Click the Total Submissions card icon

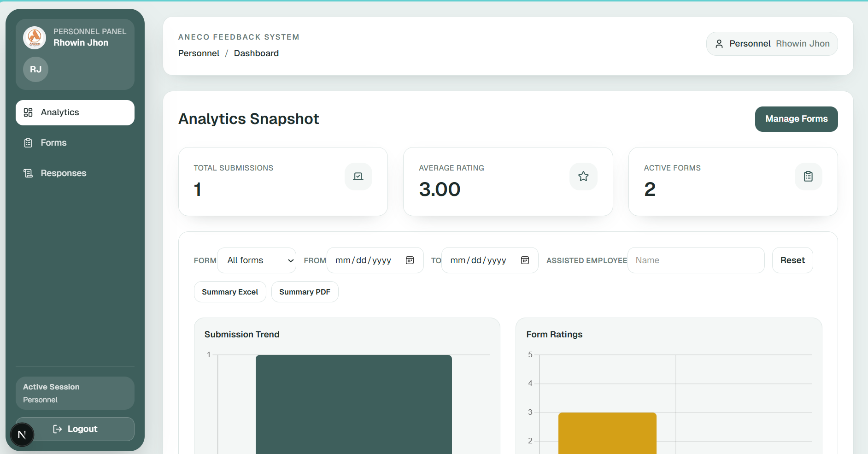click(358, 177)
